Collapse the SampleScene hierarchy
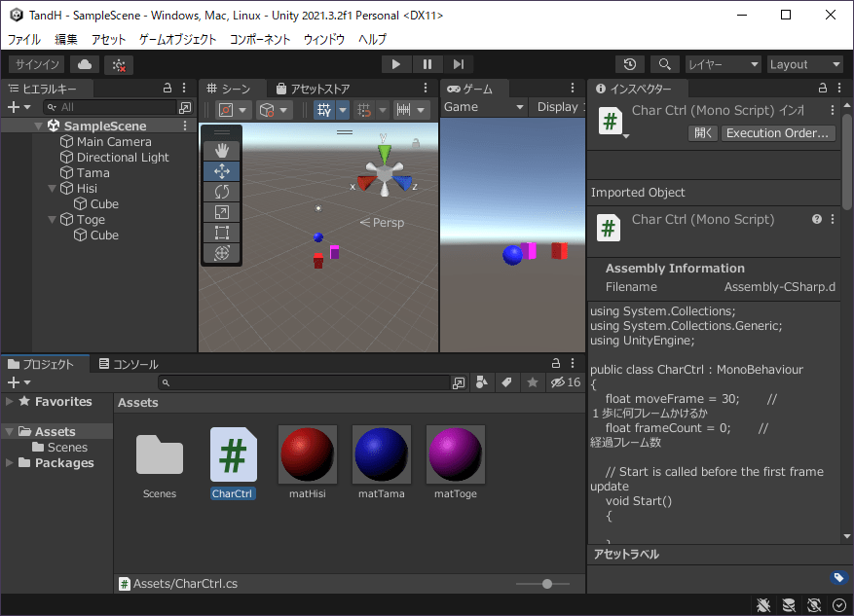 coord(38,126)
